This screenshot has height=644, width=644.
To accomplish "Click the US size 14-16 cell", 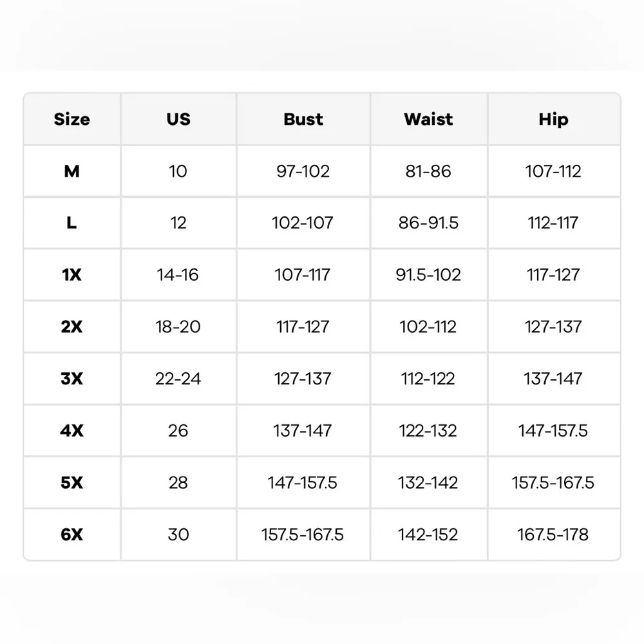I will coord(178,275).
